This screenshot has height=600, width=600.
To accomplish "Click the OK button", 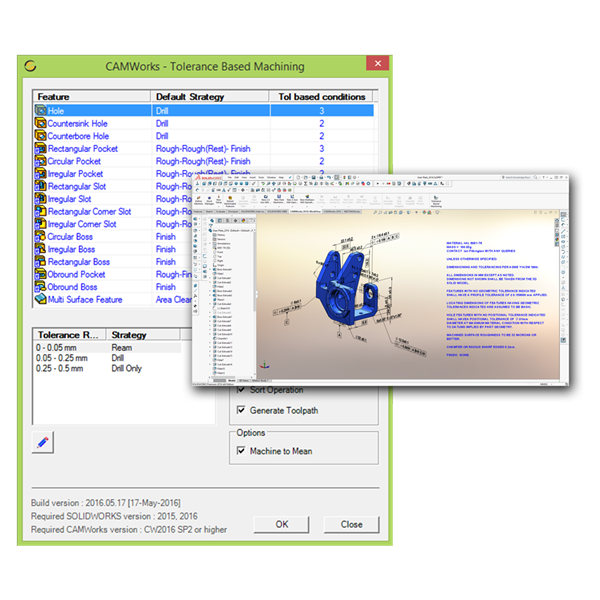I will [282, 524].
